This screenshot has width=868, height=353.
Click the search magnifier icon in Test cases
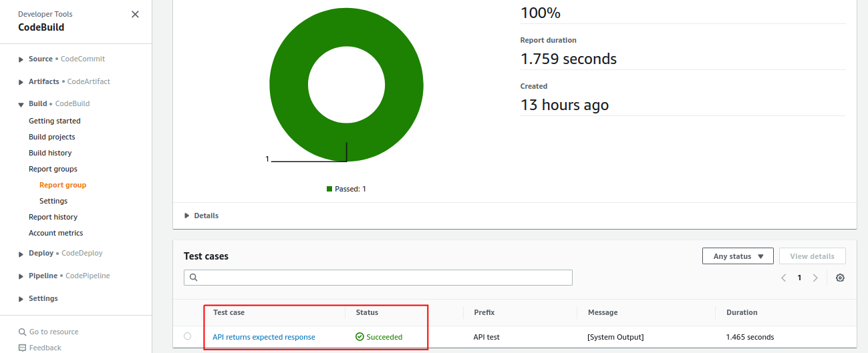193,278
